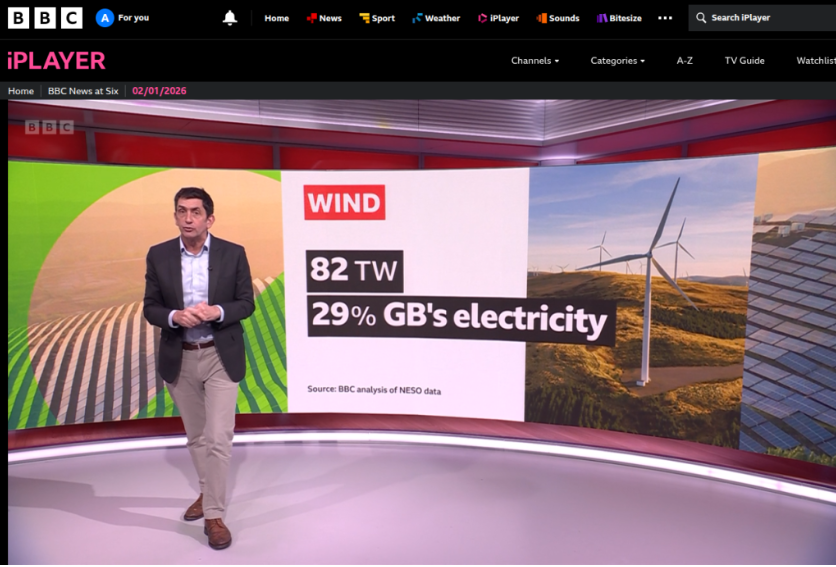Screen dimensions: 836x567
Task: Open the For you link
Action: tap(133, 18)
